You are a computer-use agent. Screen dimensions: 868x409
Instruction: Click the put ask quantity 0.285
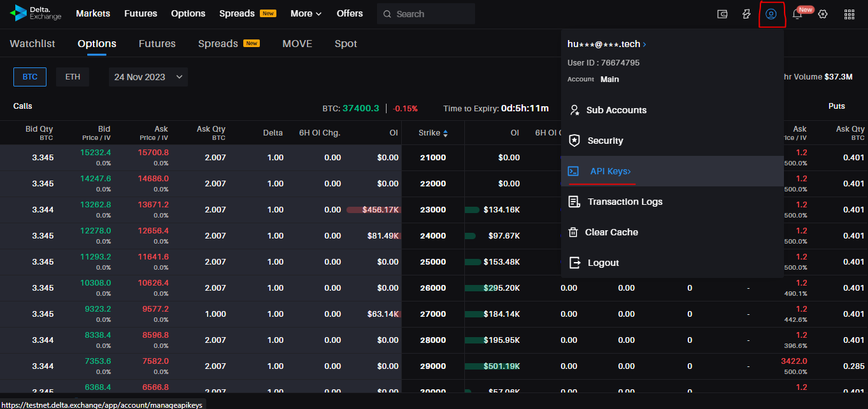854,366
